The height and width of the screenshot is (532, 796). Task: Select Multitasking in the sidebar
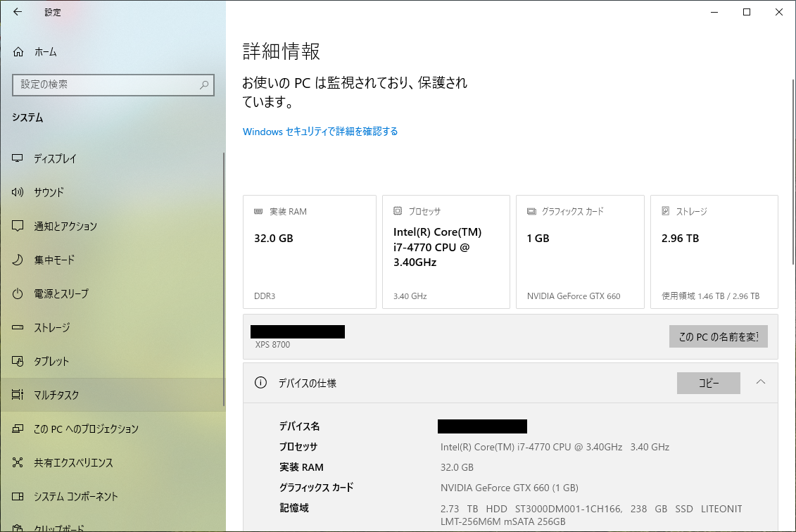point(56,395)
